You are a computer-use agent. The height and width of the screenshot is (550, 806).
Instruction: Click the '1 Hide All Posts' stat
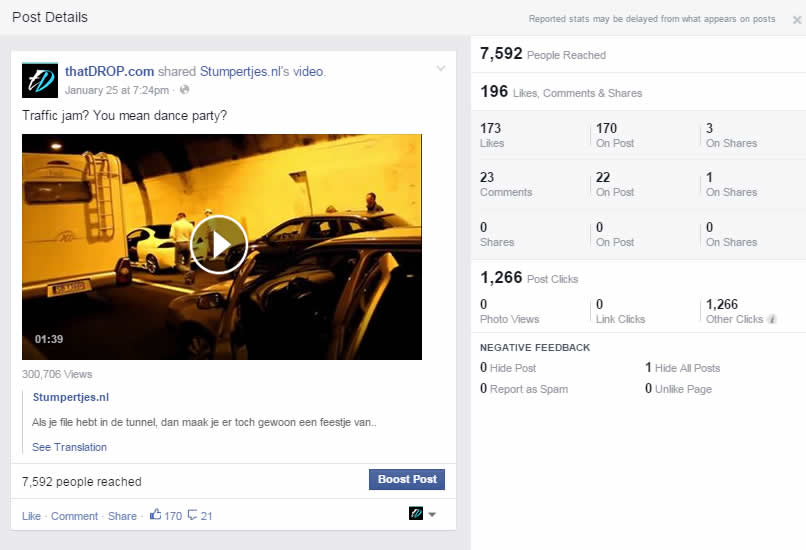point(683,368)
